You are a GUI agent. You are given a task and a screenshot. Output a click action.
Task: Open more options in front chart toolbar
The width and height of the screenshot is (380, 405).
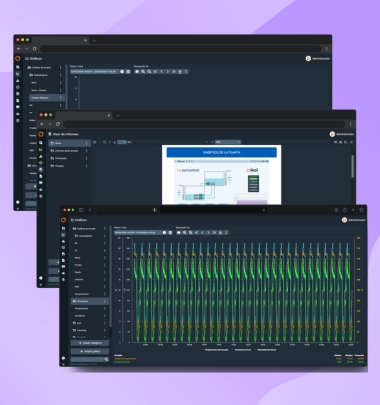point(226,232)
